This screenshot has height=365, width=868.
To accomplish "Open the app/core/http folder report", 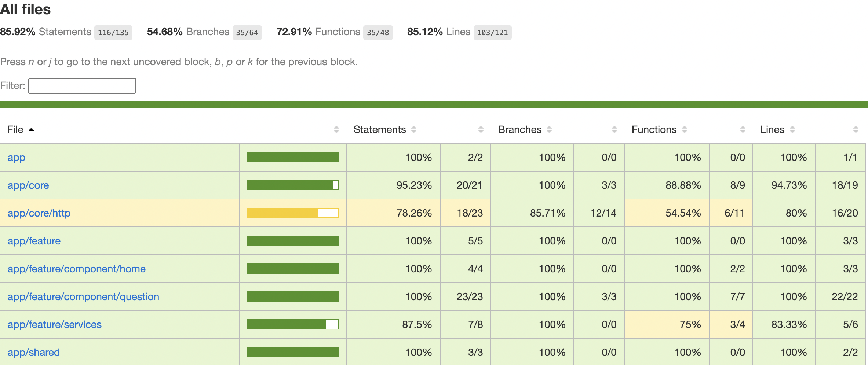I will click(x=39, y=213).
